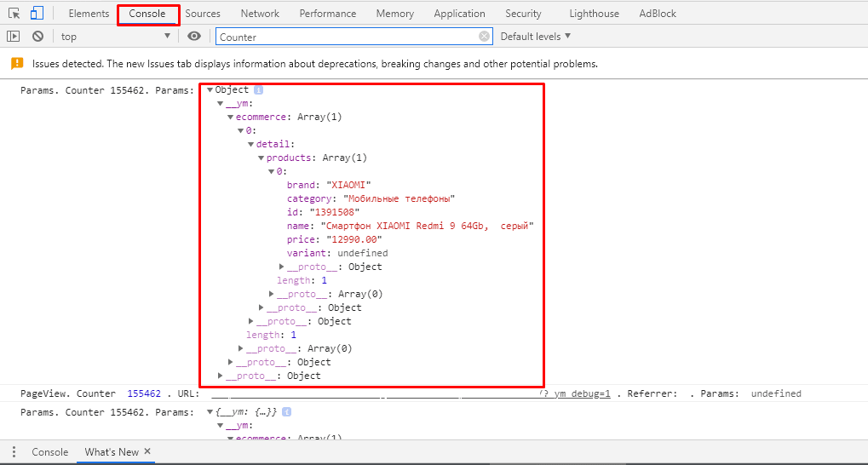Select the category value Мобильные телефоны

coord(400,198)
